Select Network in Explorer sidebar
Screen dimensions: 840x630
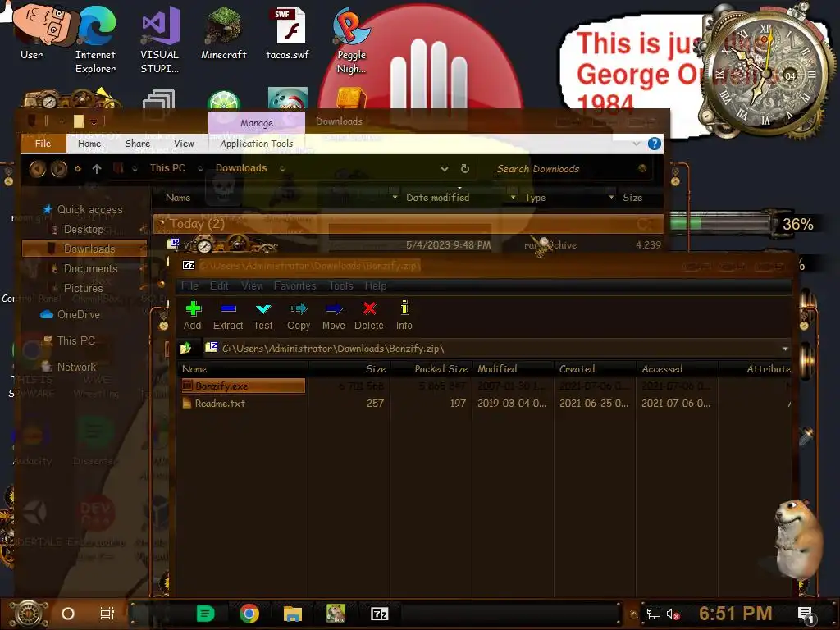coord(69,367)
